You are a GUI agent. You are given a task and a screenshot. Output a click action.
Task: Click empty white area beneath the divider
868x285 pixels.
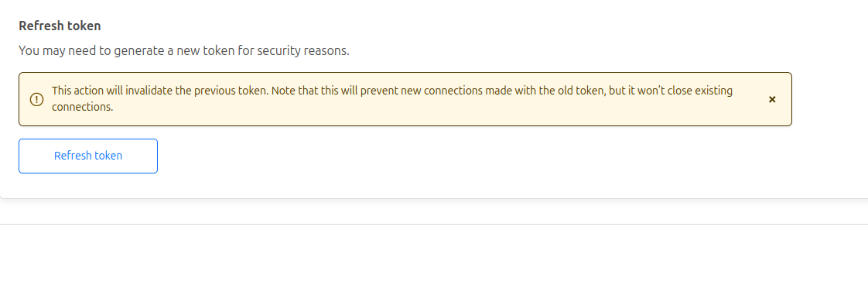click(434, 255)
